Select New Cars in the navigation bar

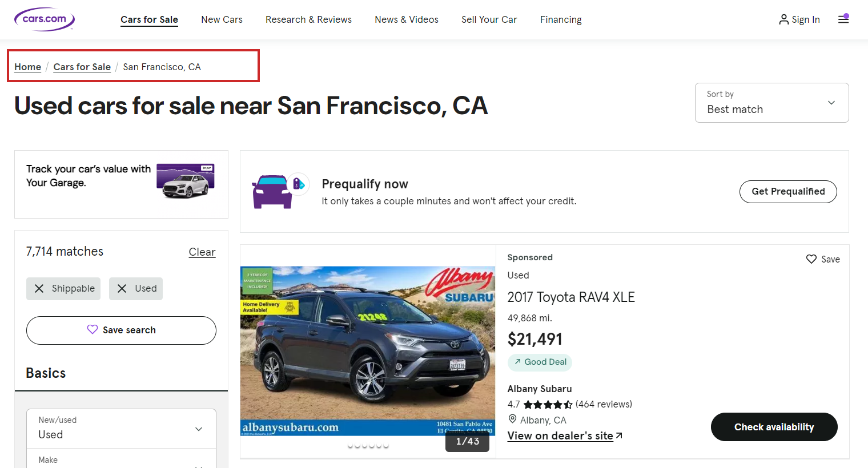(x=222, y=19)
